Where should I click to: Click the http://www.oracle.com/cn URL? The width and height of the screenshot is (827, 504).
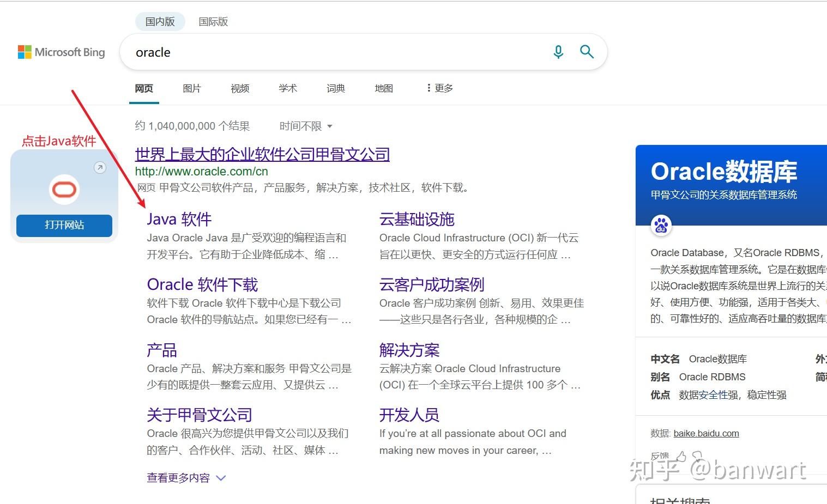(202, 171)
